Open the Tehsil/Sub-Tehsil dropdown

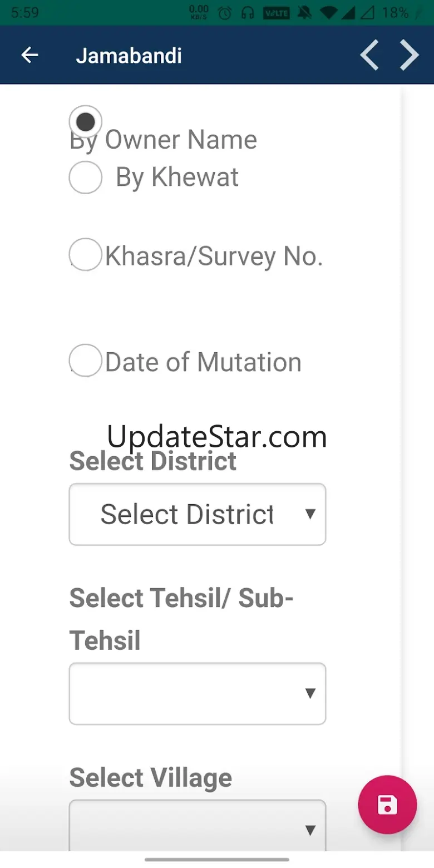[x=197, y=693]
